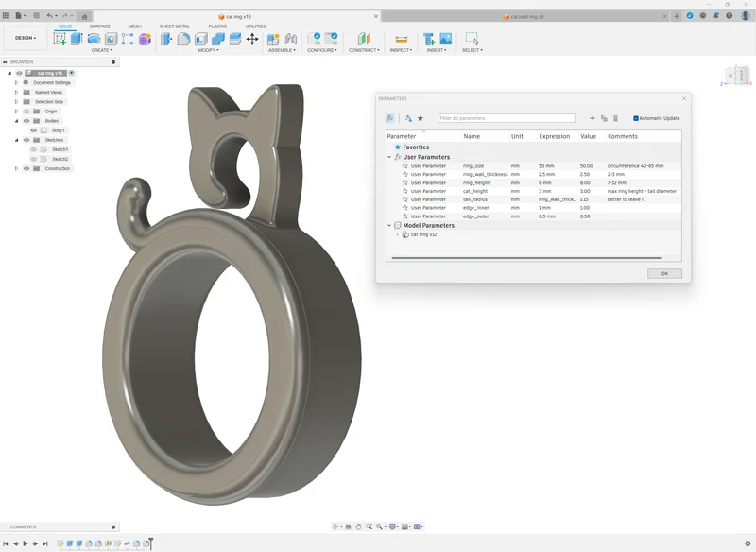Toggle visibility eye of Body1

coord(33,130)
